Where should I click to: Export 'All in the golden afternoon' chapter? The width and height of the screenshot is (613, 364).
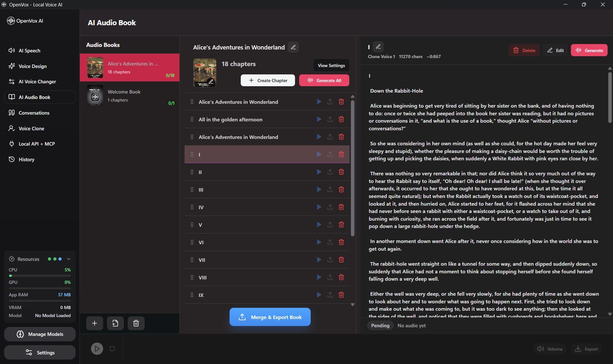click(x=330, y=119)
